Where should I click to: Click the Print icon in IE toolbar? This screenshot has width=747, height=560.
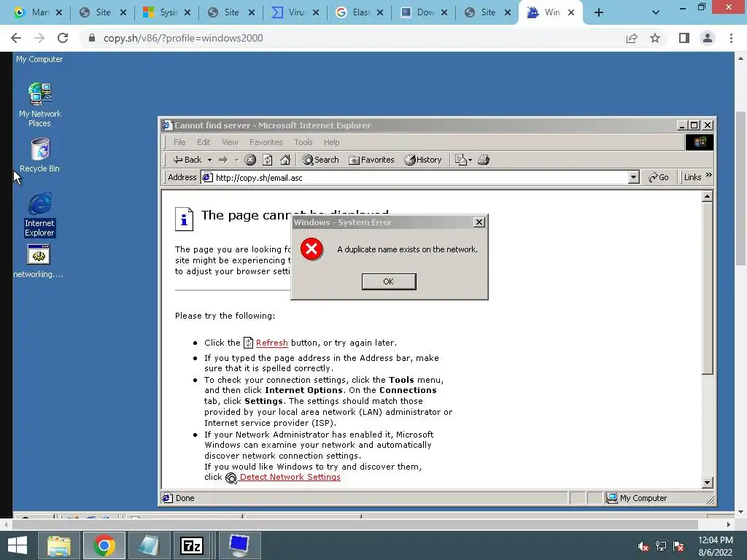[x=484, y=160]
